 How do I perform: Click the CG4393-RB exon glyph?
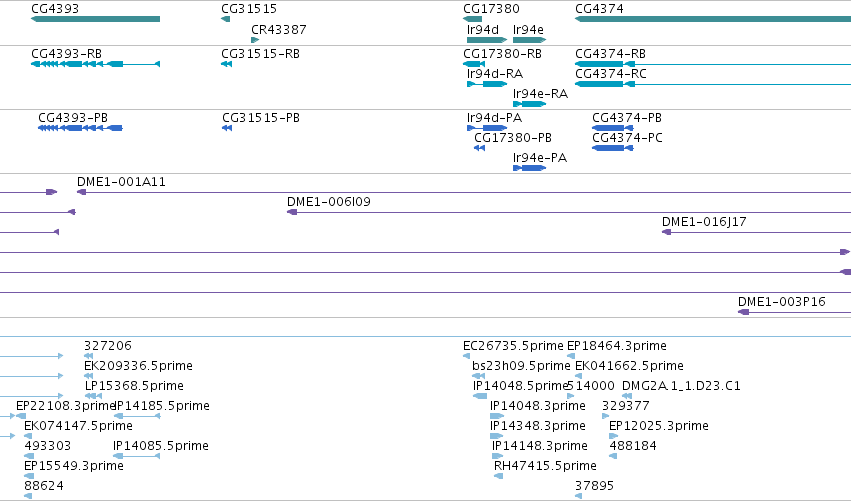point(96,64)
